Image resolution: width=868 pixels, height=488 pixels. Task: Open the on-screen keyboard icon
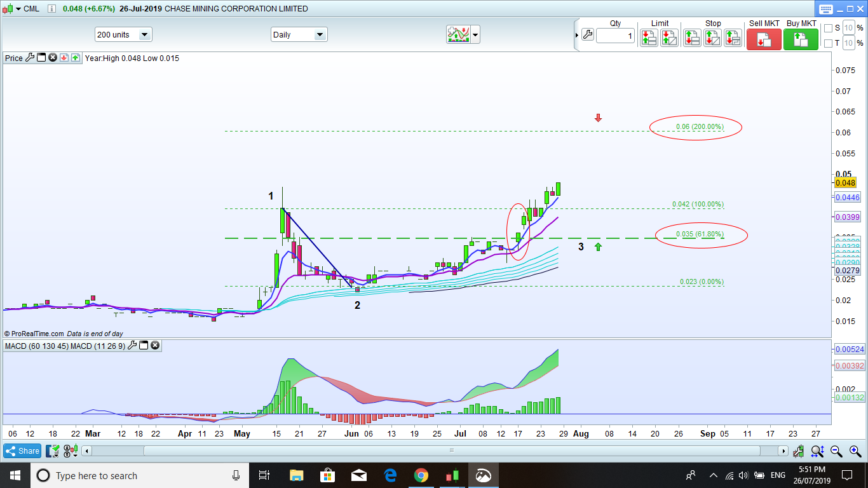(825, 9)
